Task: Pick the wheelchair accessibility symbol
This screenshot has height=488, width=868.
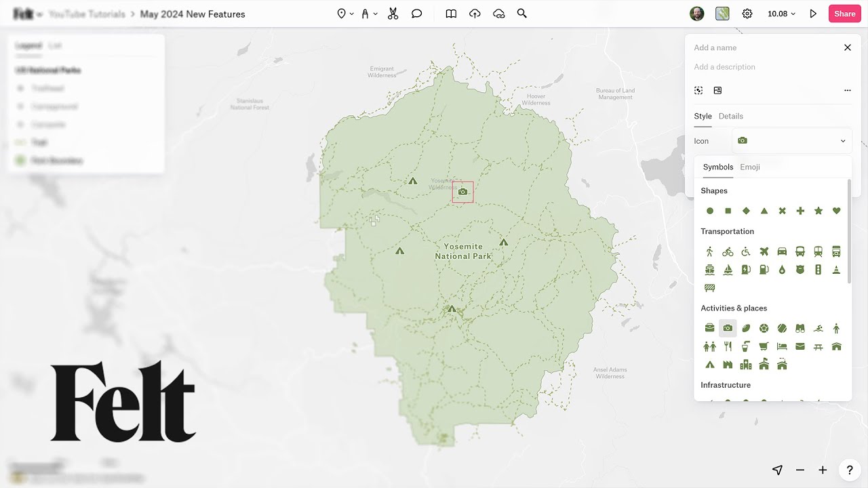Action: tap(746, 251)
